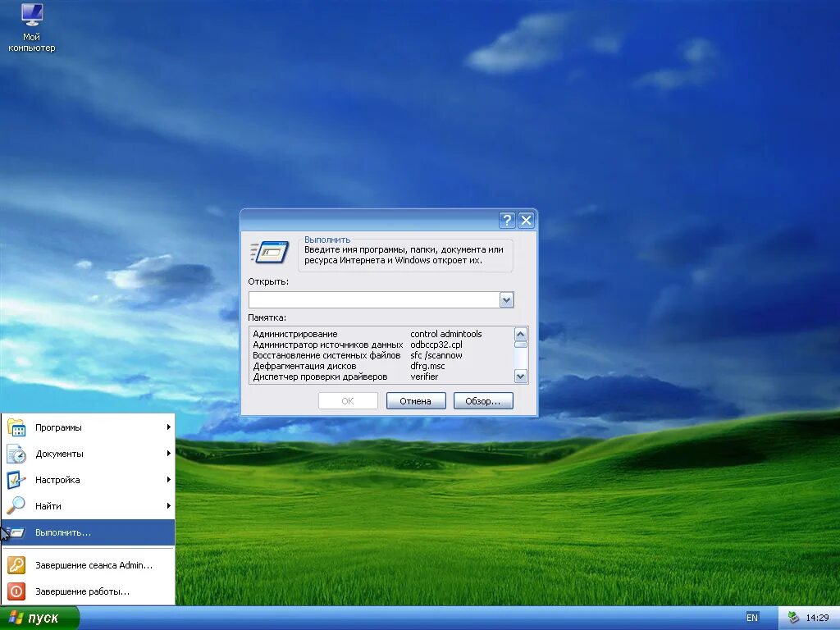Screen dimensions: 840x630
Task: Click the odbccp32.cpl command text
Action: 436,345
